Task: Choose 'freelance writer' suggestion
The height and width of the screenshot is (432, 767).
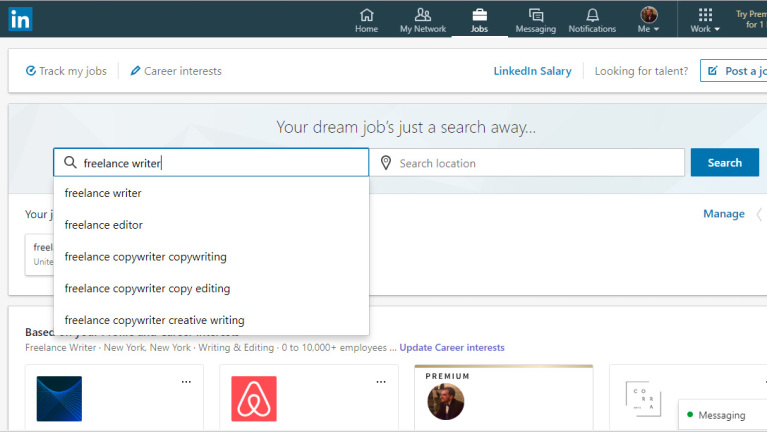Action: click(211, 193)
